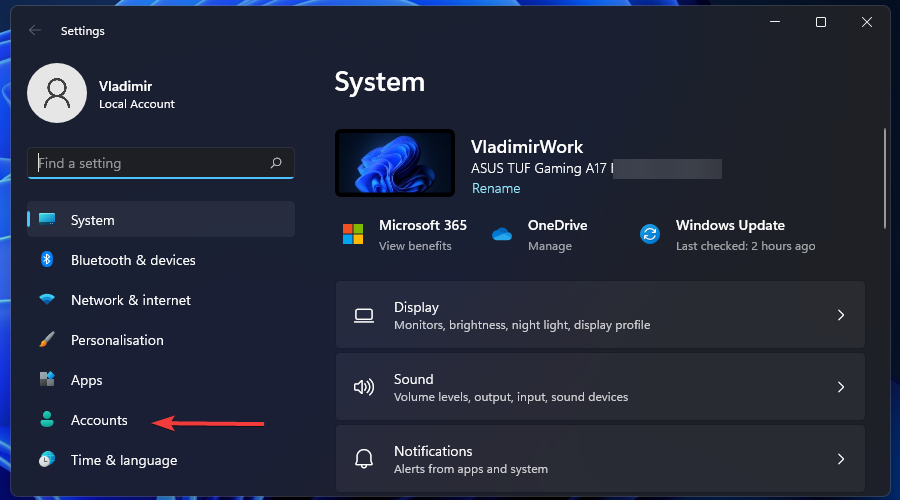The width and height of the screenshot is (900, 500).
Task: Click the Time & language globe-clock icon
Action: coord(47,459)
